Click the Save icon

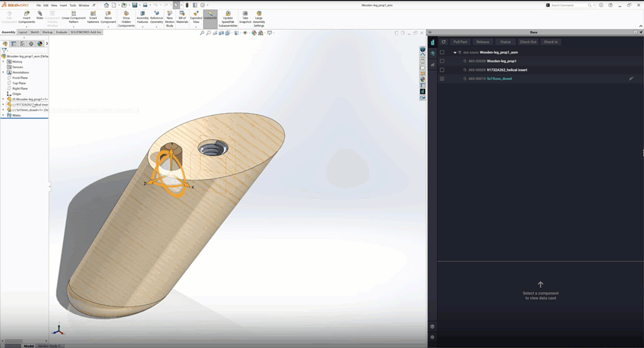point(135,5)
